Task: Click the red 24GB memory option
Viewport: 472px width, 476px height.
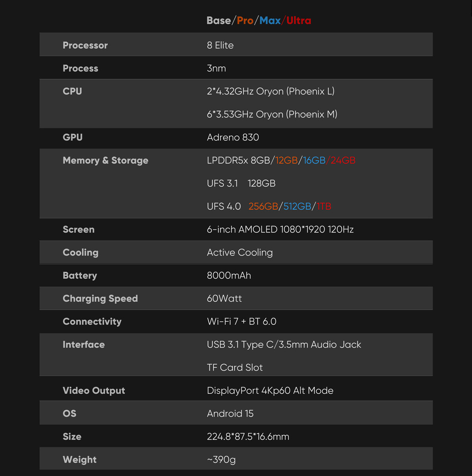Action: tap(343, 160)
